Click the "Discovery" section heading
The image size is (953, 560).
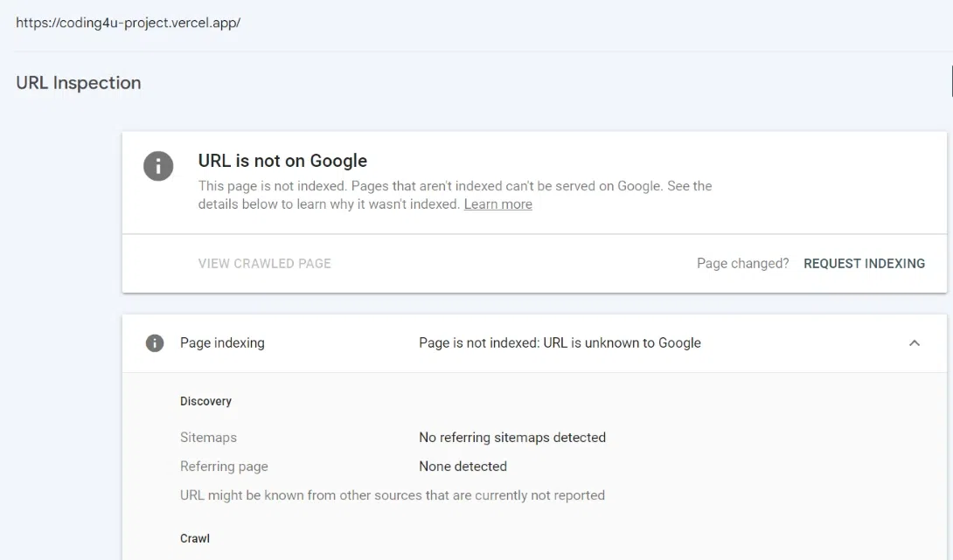205,402
